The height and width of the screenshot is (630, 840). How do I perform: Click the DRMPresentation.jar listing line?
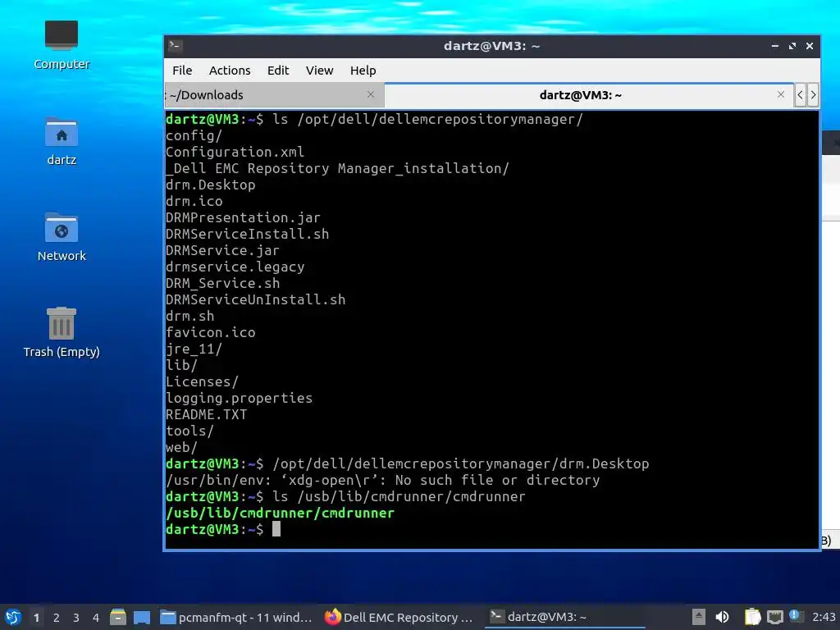[x=243, y=217]
